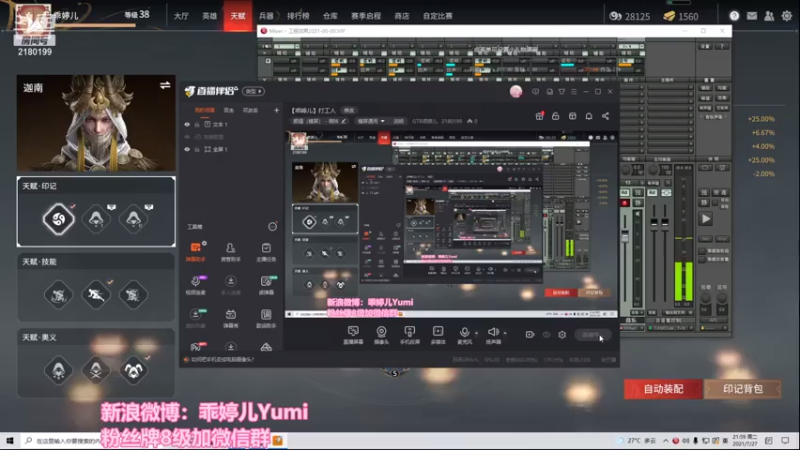This screenshot has height=450, width=800.
Task: Select the swirl talent in 天赋·印记
Action: coord(58,219)
